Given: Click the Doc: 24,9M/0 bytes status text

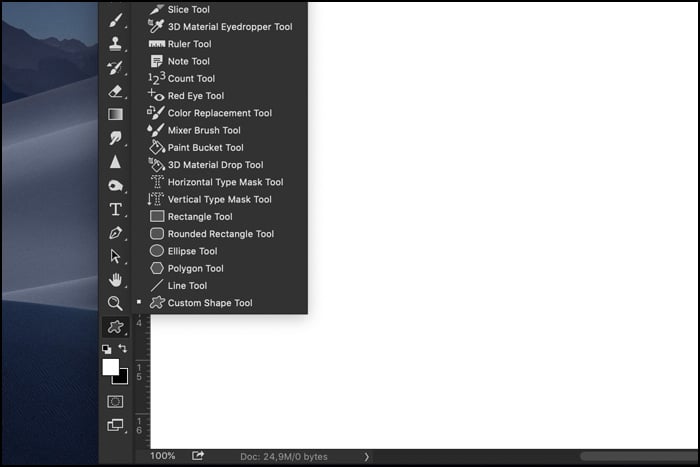Looking at the screenshot, I should (x=283, y=457).
